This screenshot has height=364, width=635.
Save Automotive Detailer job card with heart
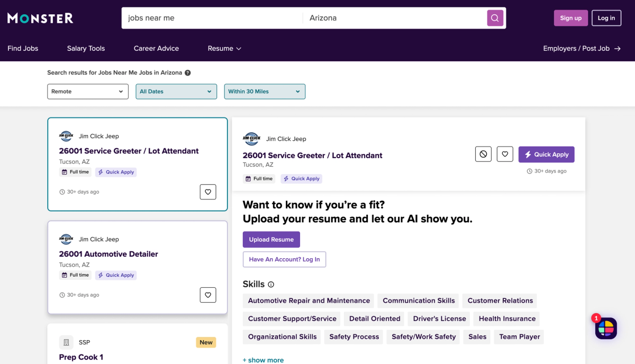[208, 295]
